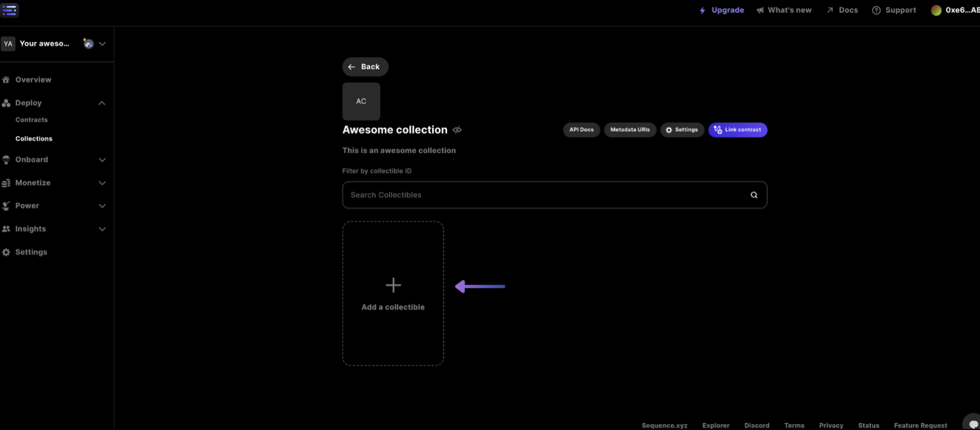980x430 pixels.
Task: Click the search magnifier icon
Action: (754, 195)
